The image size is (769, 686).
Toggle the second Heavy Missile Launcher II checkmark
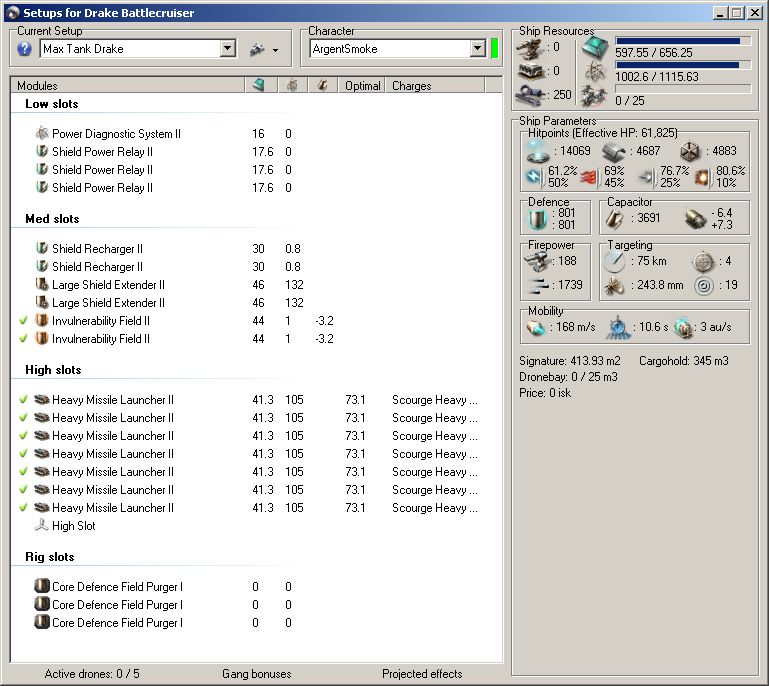[x=23, y=417]
